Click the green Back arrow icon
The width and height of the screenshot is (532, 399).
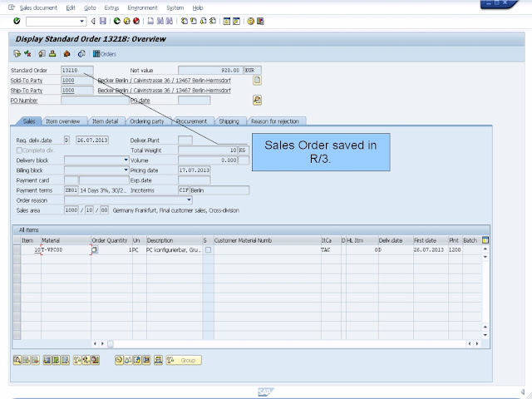(117, 21)
